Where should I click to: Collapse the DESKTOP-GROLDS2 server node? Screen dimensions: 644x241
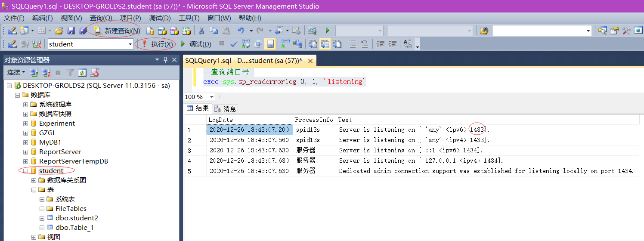9,86
